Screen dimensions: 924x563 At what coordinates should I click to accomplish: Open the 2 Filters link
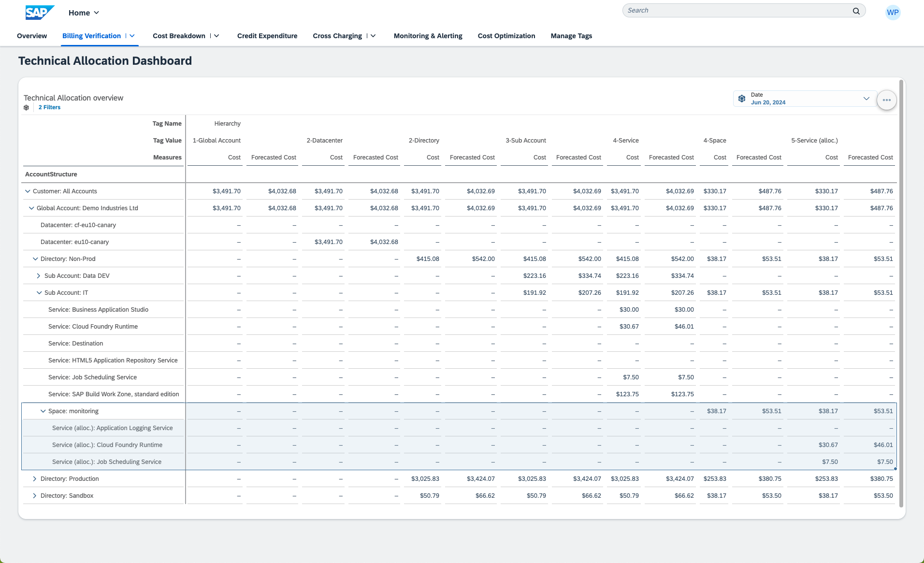point(49,107)
